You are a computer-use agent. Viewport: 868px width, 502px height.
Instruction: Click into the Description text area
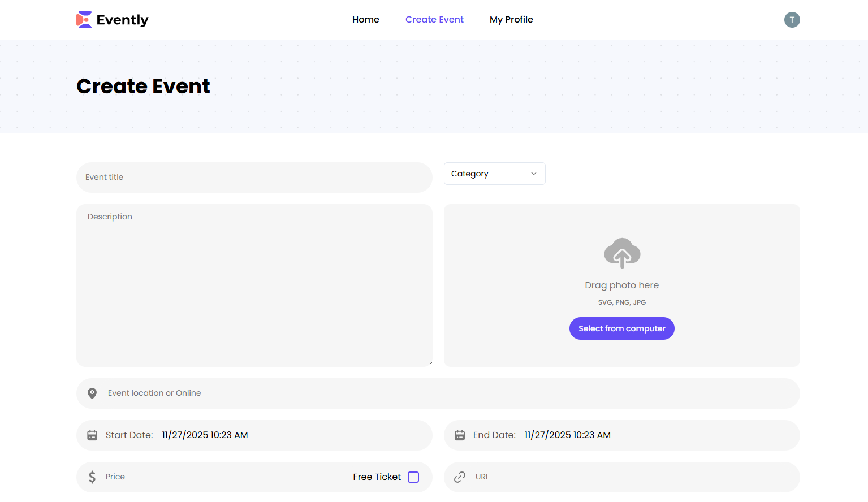click(x=254, y=285)
